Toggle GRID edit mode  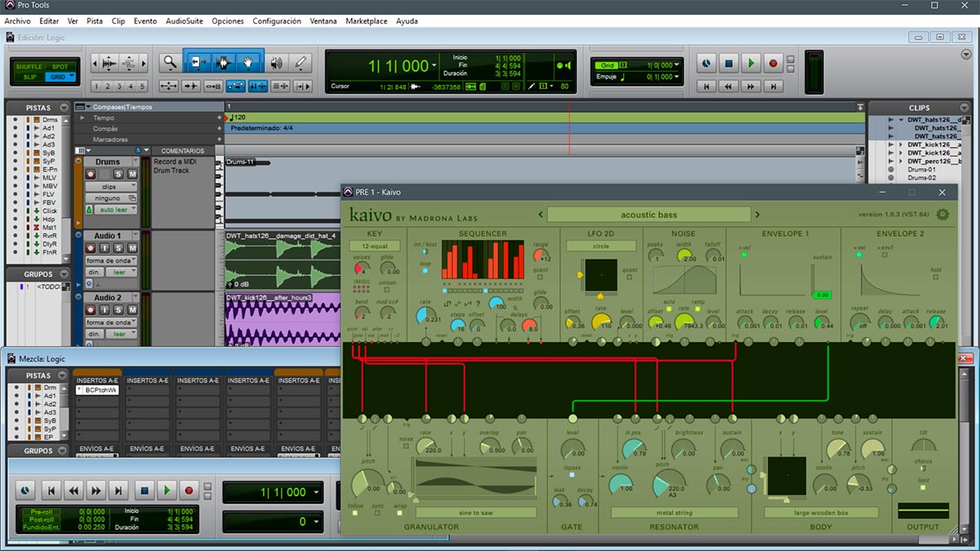click(x=60, y=77)
